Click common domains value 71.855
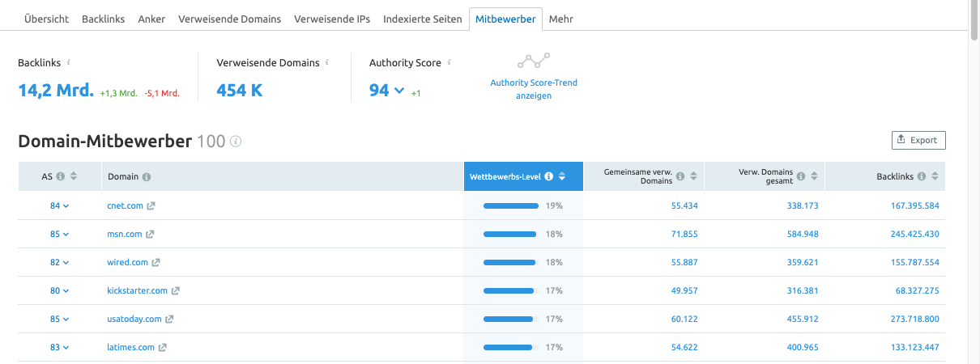 pyautogui.click(x=684, y=235)
